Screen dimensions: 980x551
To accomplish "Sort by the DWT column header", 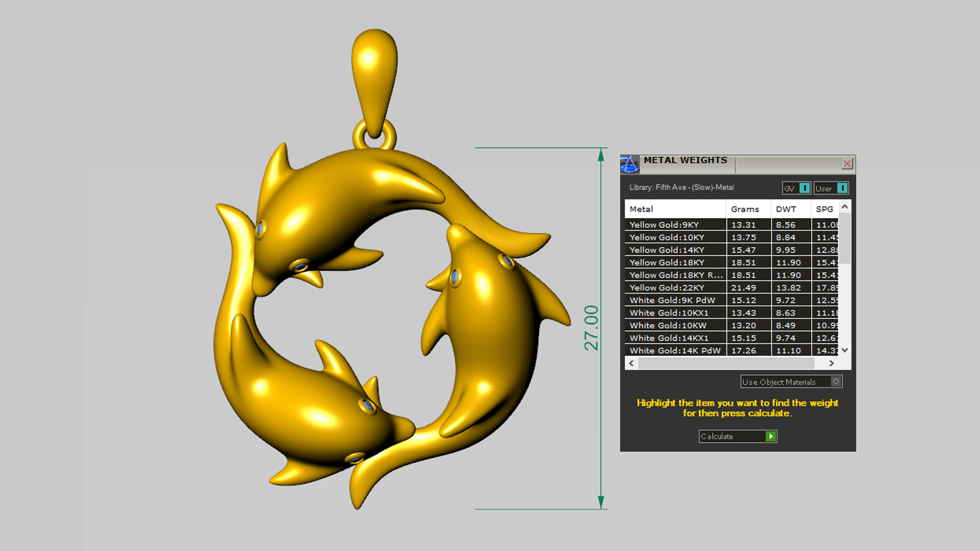I will (791, 209).
